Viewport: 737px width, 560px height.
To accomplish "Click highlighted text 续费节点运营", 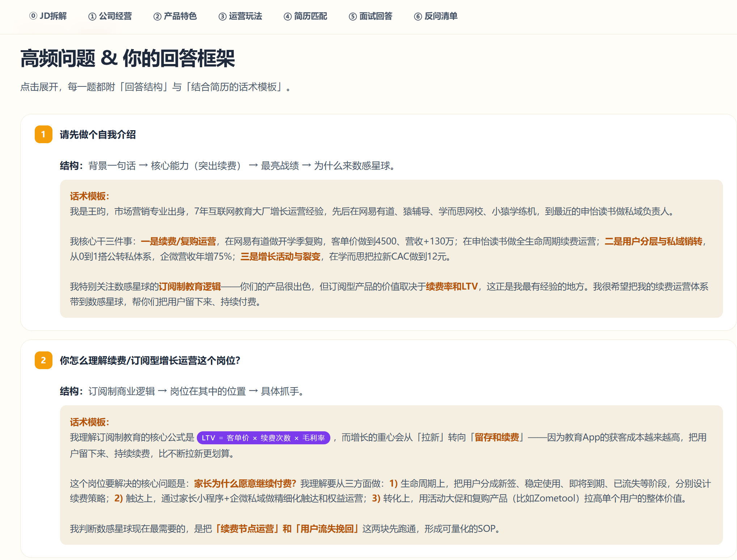I will [247, 529].
